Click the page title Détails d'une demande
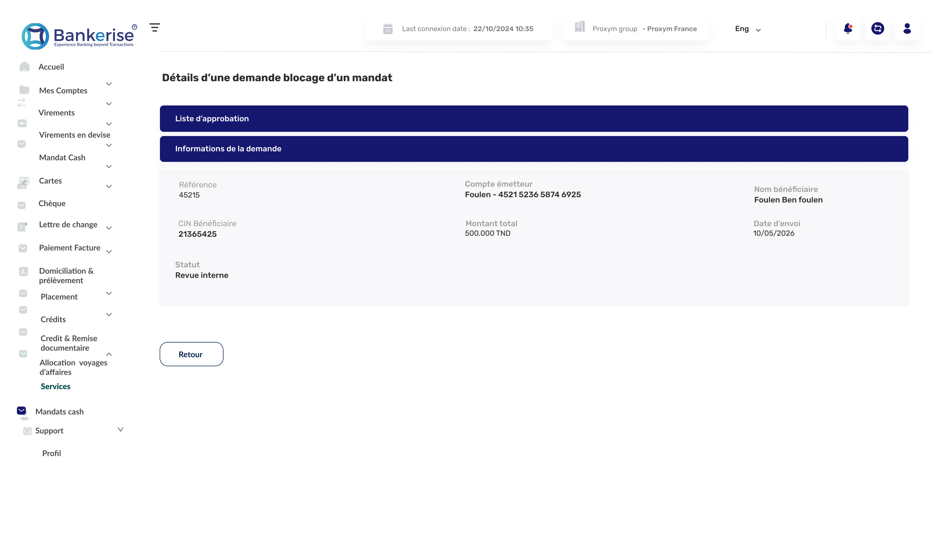Viewport: 931px width, 560px height. [x=277, y=77]
